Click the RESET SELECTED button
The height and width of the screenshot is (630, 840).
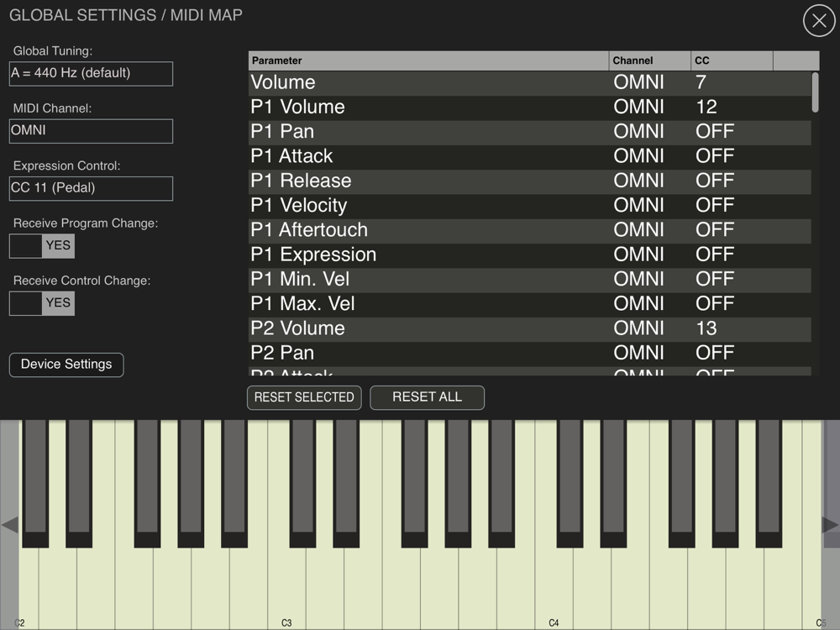coord(304,397)
